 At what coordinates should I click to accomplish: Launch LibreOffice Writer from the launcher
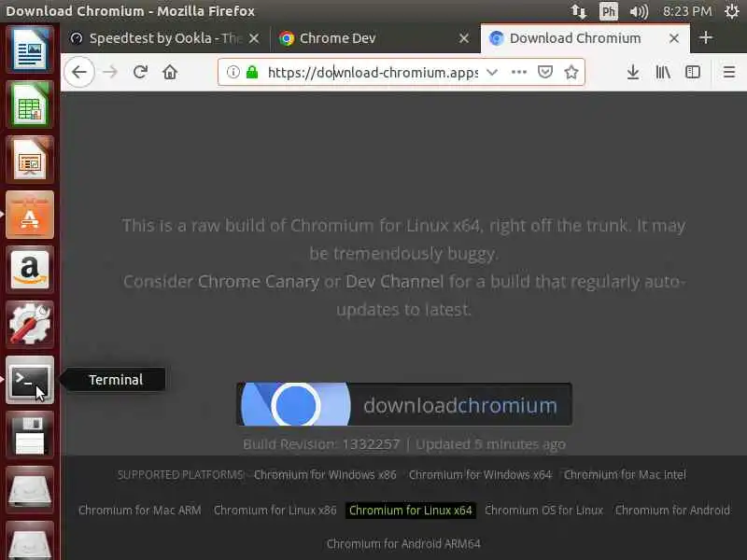(30, 49)
